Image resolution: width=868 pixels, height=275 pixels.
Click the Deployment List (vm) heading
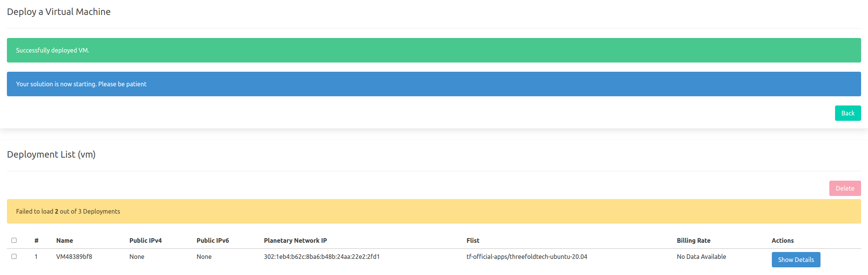pos(51,154)
